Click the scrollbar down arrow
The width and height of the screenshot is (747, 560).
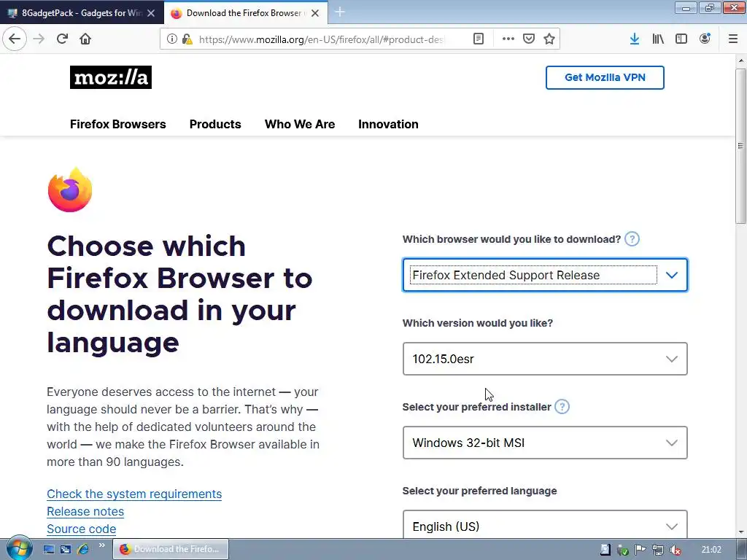point(741,532)
